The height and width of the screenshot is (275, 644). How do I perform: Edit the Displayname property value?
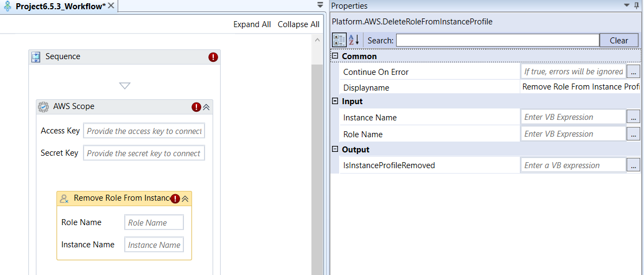(581, 87)
